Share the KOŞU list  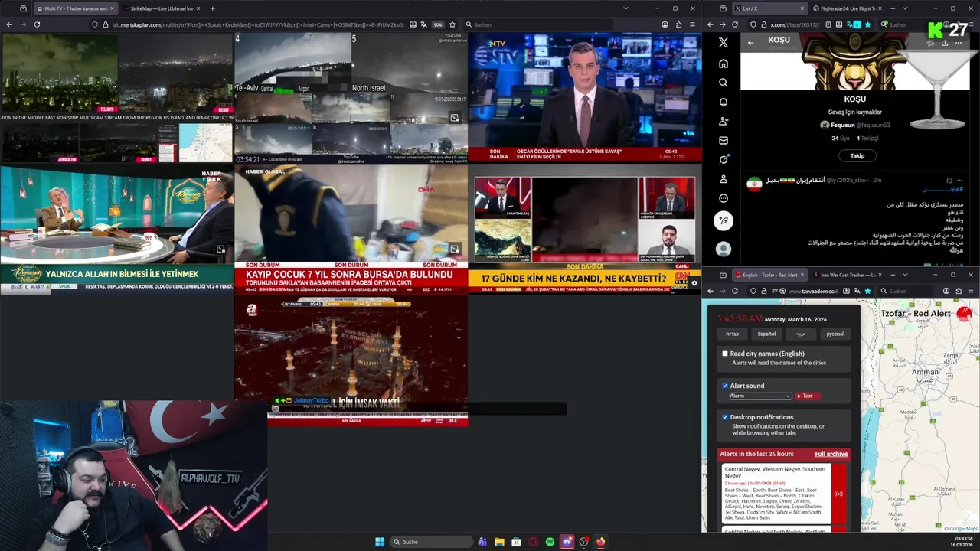[x=945, y=43]
